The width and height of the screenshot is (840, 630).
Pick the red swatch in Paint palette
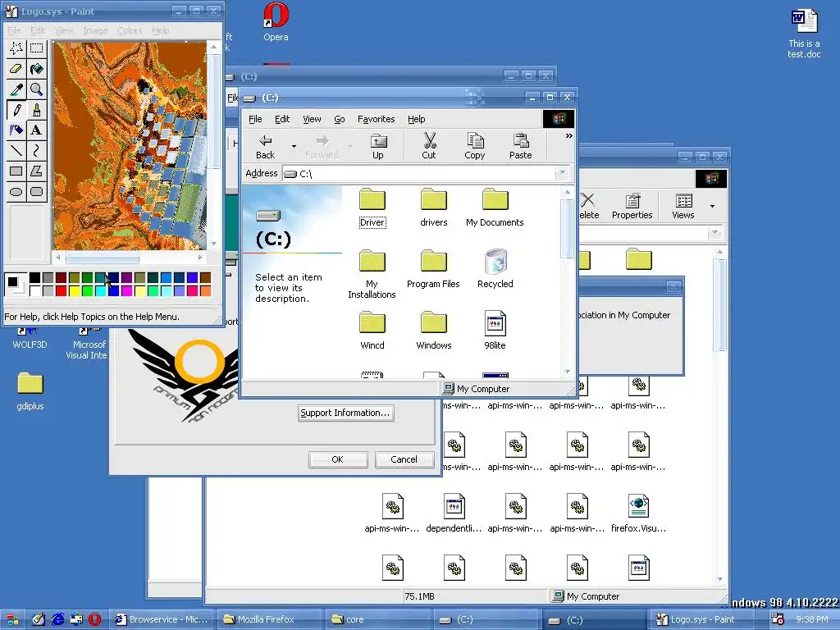pos(61,291)
